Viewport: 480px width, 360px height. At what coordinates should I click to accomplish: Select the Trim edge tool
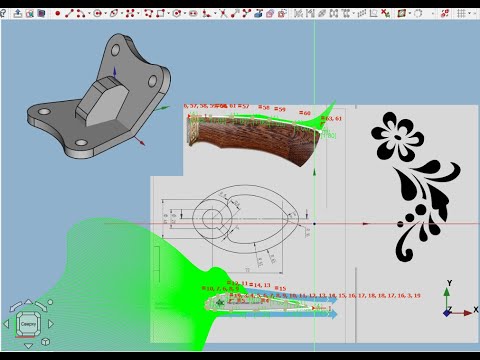[x=223, y=14]
